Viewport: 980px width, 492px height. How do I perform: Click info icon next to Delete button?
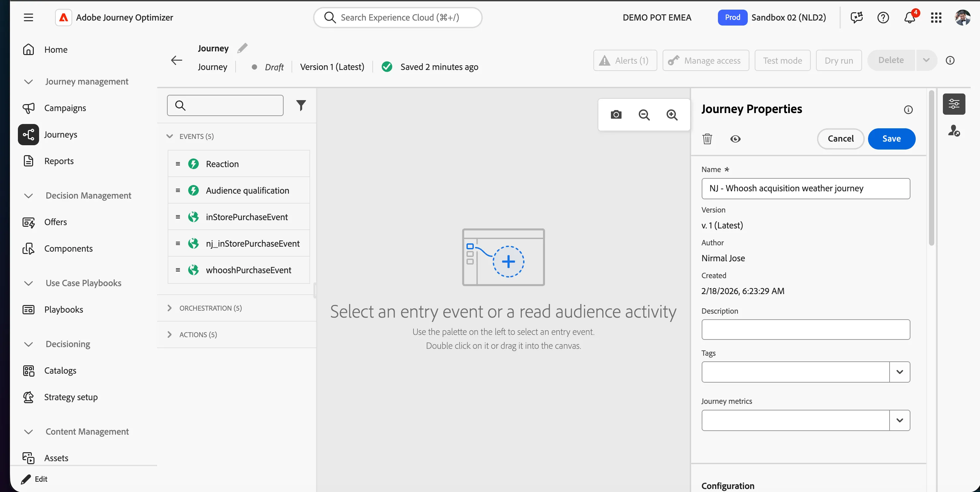(x=950, y=60)
